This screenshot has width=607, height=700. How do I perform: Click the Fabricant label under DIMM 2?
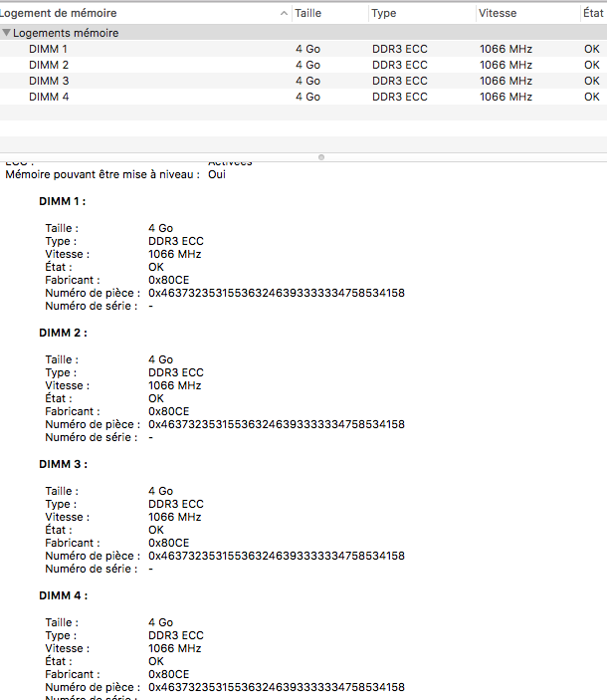73,411
